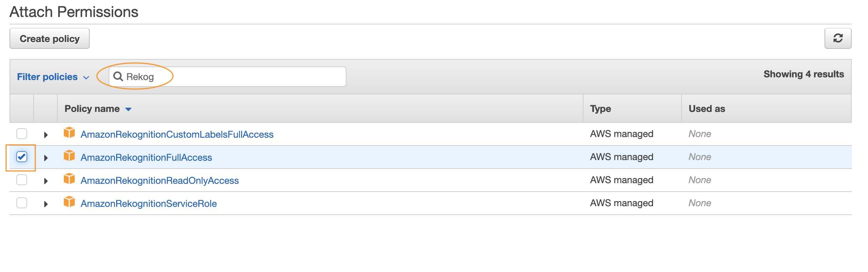Click the Used as column header

point(707,109)
